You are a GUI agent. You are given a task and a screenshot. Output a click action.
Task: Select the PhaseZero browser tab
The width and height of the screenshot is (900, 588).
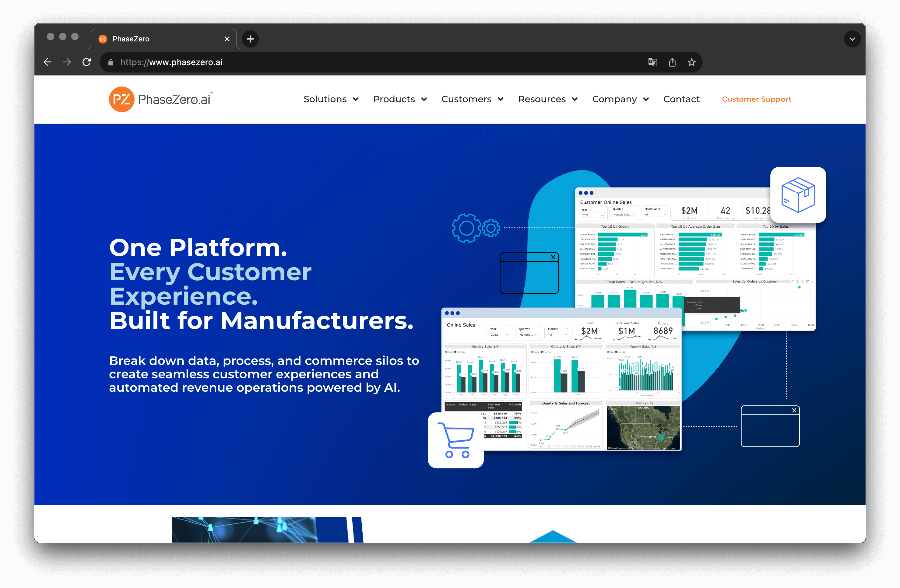(164, 39)
